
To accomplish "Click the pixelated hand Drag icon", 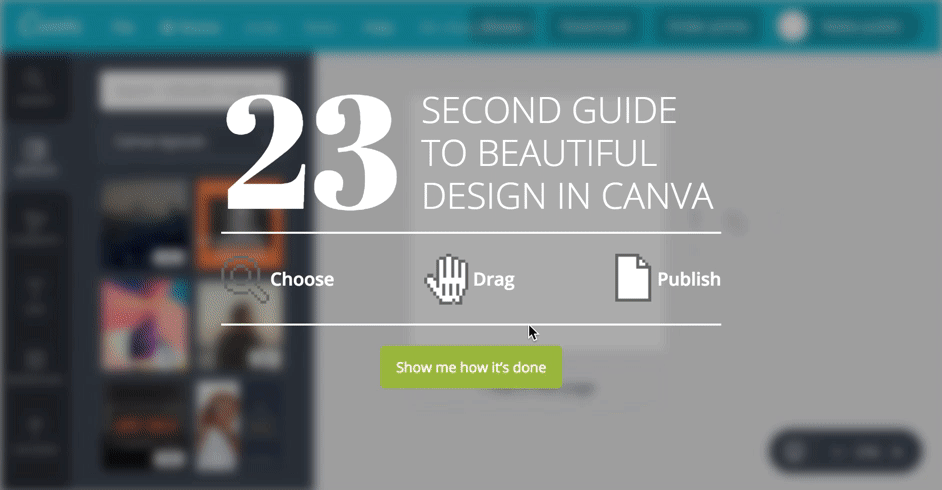I will click(446, 279).
